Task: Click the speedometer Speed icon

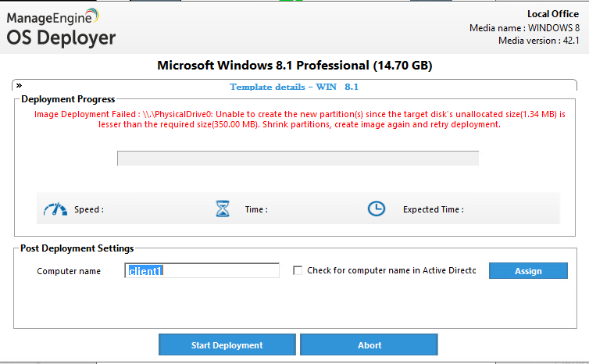Action: 55,209
